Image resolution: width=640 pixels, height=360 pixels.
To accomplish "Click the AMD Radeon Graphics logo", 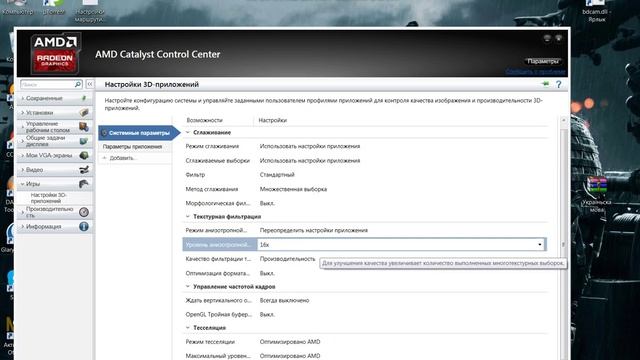I will (x=56, y=53).
